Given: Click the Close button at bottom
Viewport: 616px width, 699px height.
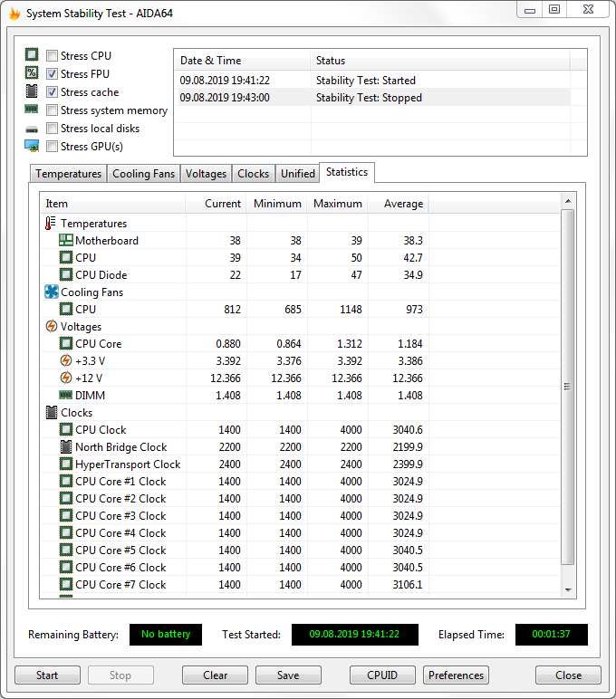Looking at the screenshot, I should point(568,675).
